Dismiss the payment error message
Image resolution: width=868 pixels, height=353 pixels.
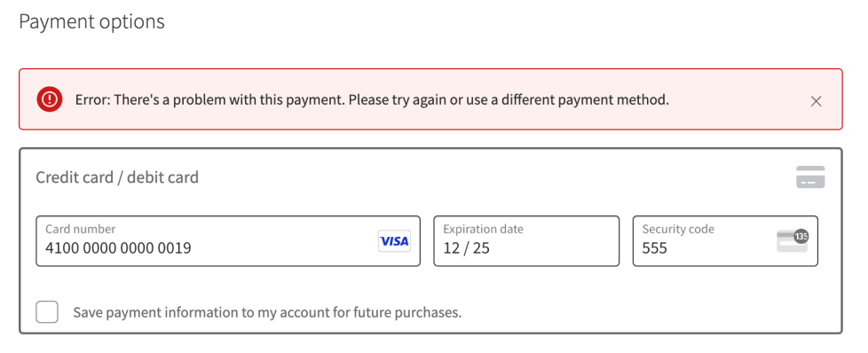click(x=816, y=101)
